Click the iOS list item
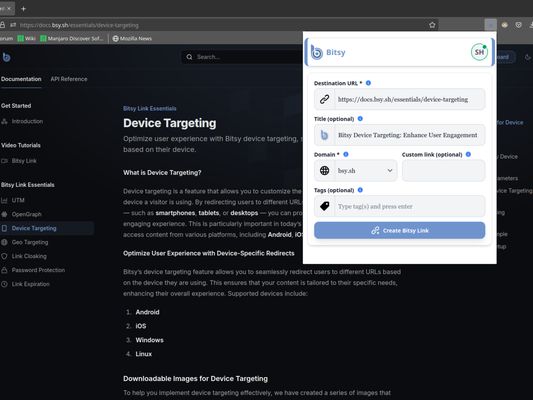This screenshot has height=400, width=533. 141,326
